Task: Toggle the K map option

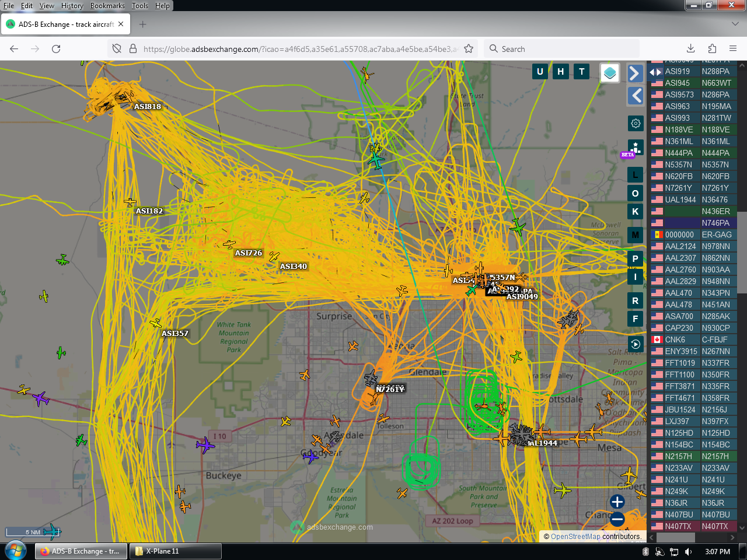Action: tap(636, 212)
